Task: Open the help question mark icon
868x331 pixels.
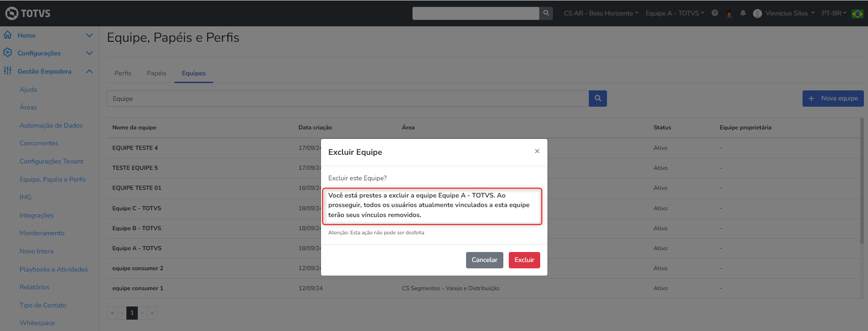Action: click(x=715, y=13)
